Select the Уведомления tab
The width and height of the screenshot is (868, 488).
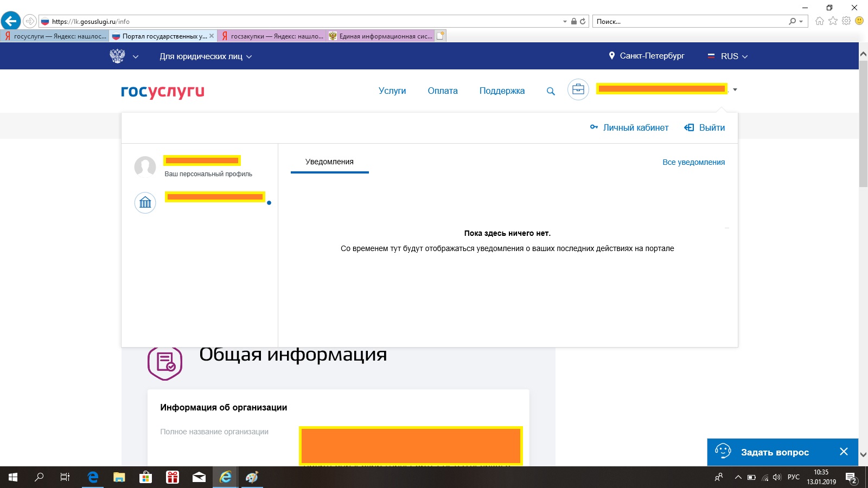click(329, 162)
